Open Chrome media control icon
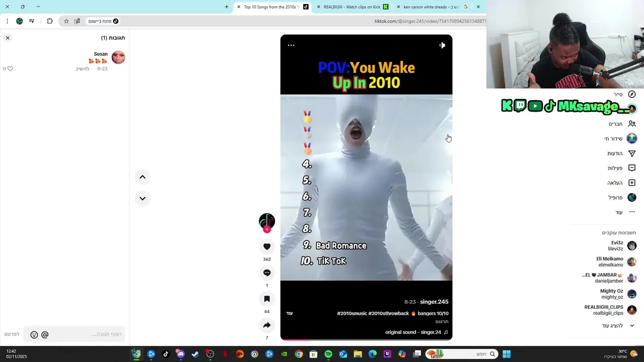This screenshot has height=362, width=644. (x=32, y=21)
